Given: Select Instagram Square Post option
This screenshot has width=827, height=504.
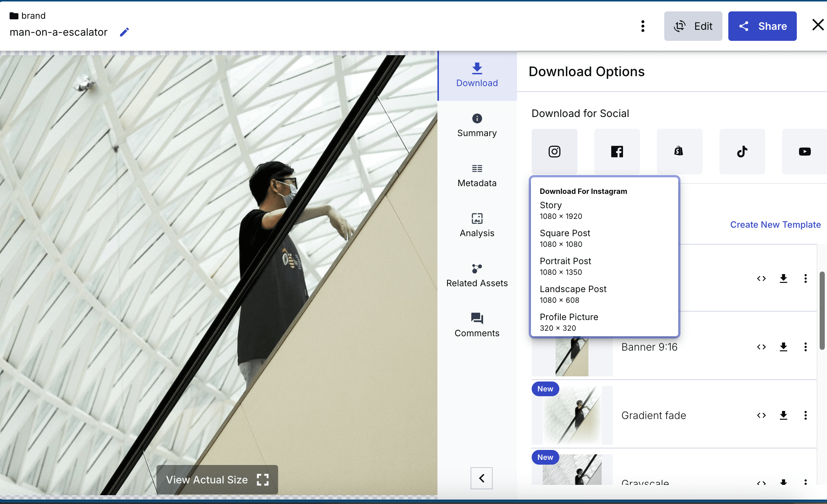Looking at the screenshot, I should pos(604,238).
